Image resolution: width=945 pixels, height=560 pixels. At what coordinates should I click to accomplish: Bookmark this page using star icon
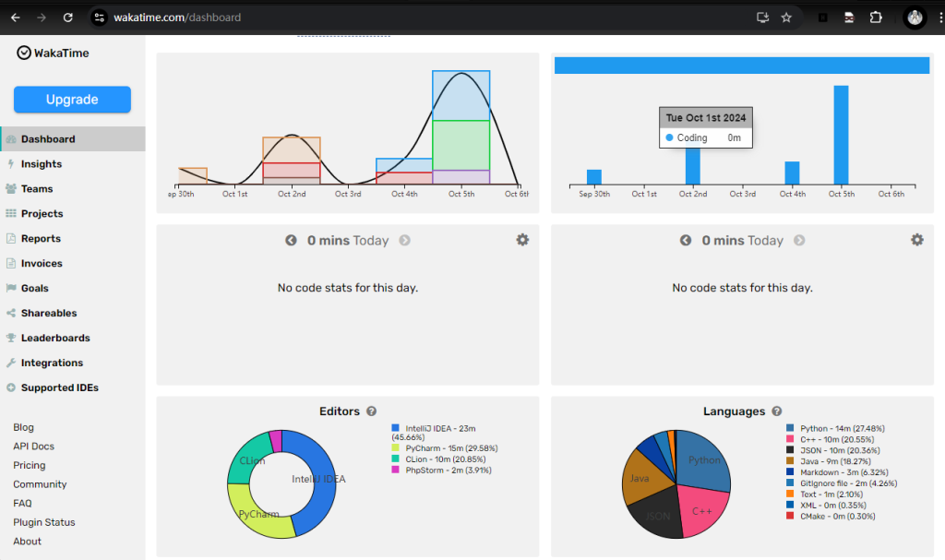point(786,18)
